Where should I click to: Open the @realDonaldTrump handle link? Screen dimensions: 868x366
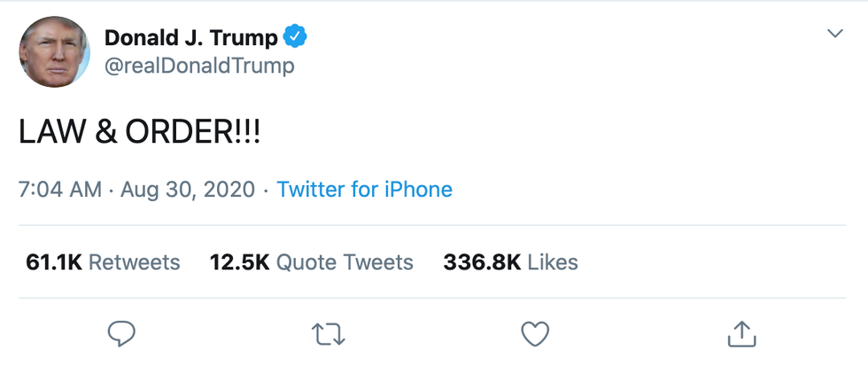pyautogui.click(x=199, y=66)
